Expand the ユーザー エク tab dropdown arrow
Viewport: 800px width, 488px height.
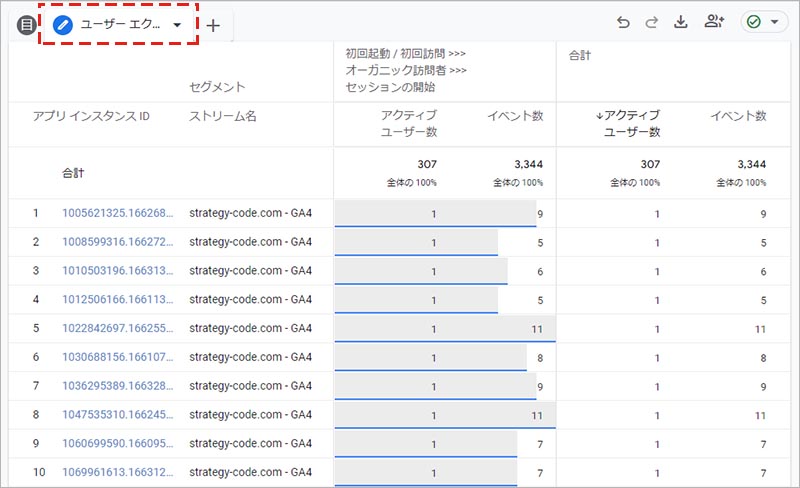coord(177,25)
